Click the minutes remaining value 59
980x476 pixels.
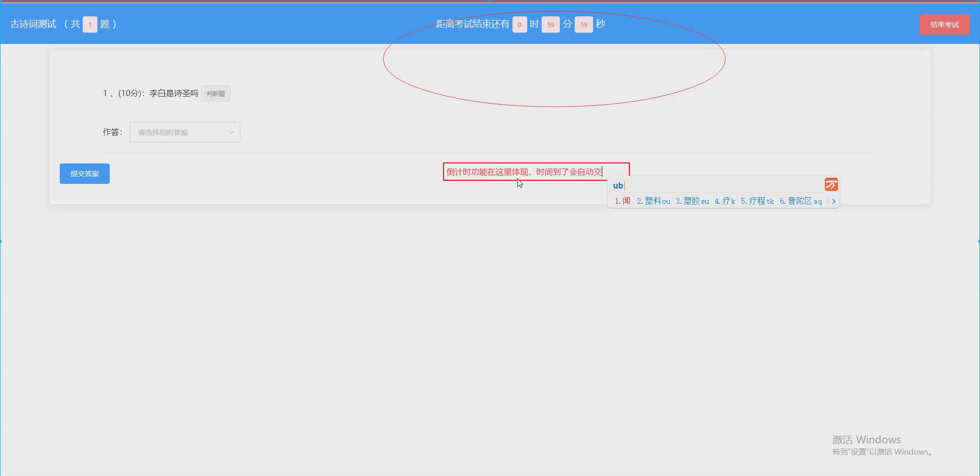click(x=551, y=25)
